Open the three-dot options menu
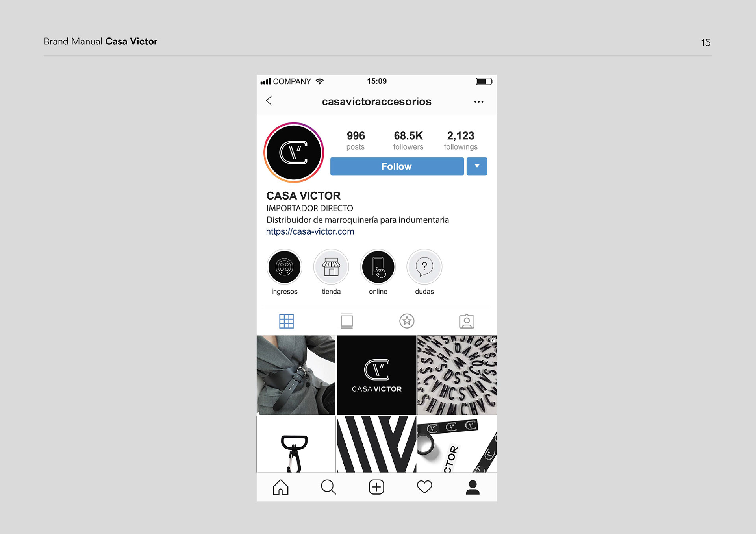The width and height of the screenshot is (756, 534). tap(478, 102)
